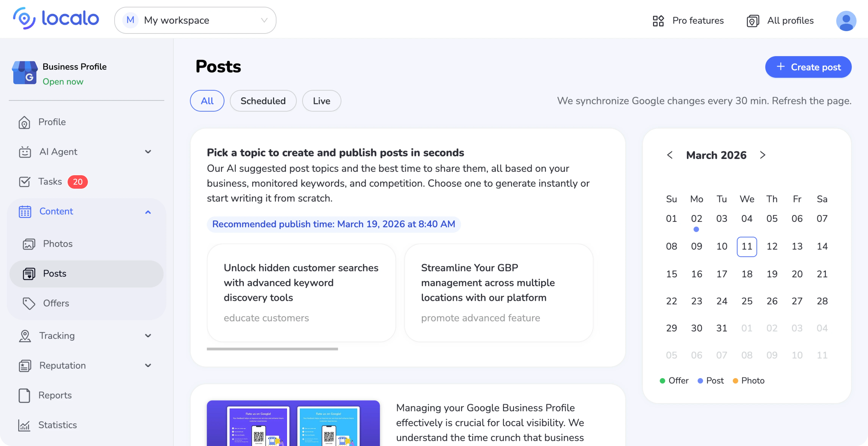Collapse the Content section

coord(148,212)
